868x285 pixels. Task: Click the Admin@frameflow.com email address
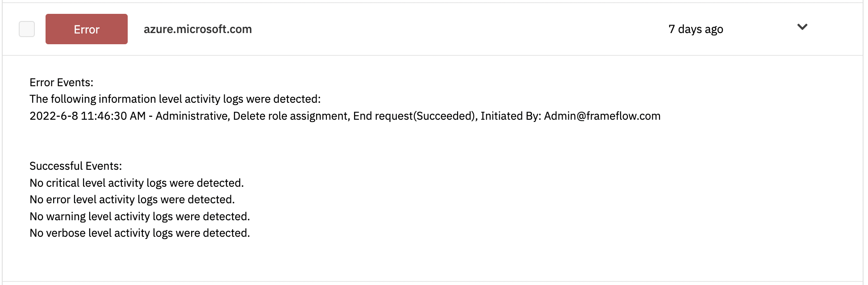[602, 116]
